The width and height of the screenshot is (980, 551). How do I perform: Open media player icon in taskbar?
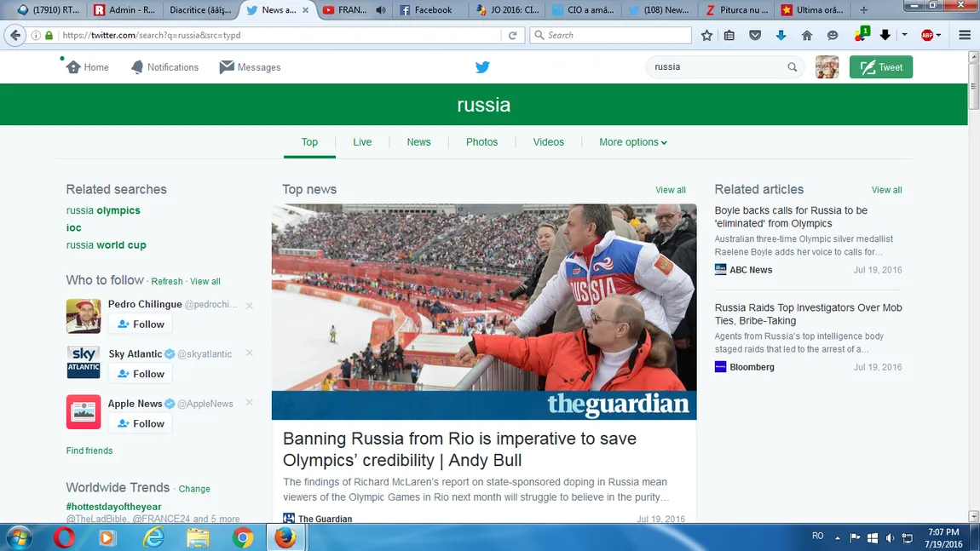tap(107, 537)
